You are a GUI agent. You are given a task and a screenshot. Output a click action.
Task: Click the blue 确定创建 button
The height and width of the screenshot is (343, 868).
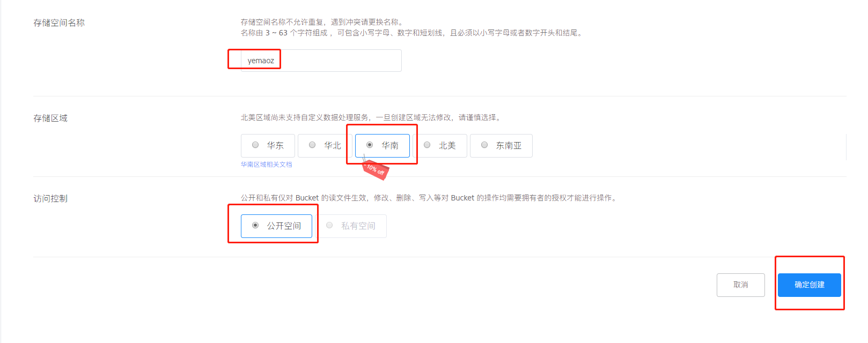click(x=810, y=285)
